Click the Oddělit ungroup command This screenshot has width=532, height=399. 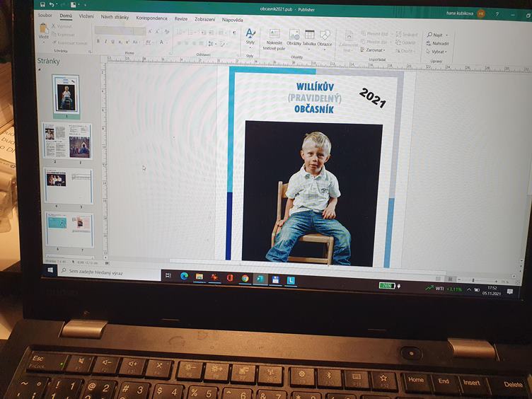tap(405, 42)
